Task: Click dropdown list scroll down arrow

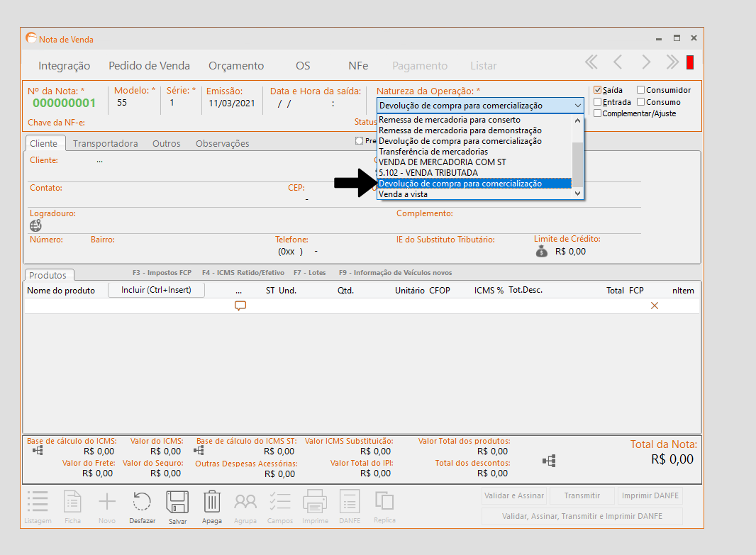Action: pos(577,194)
